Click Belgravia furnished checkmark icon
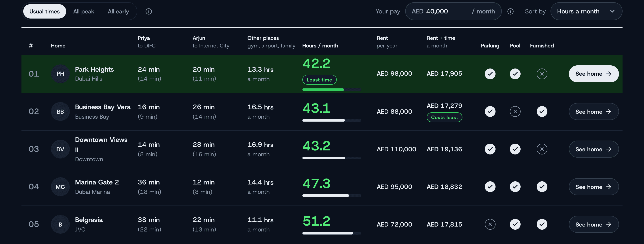This screenshot has height=244, width=644. pyautogui.click(x=542, y=224)
